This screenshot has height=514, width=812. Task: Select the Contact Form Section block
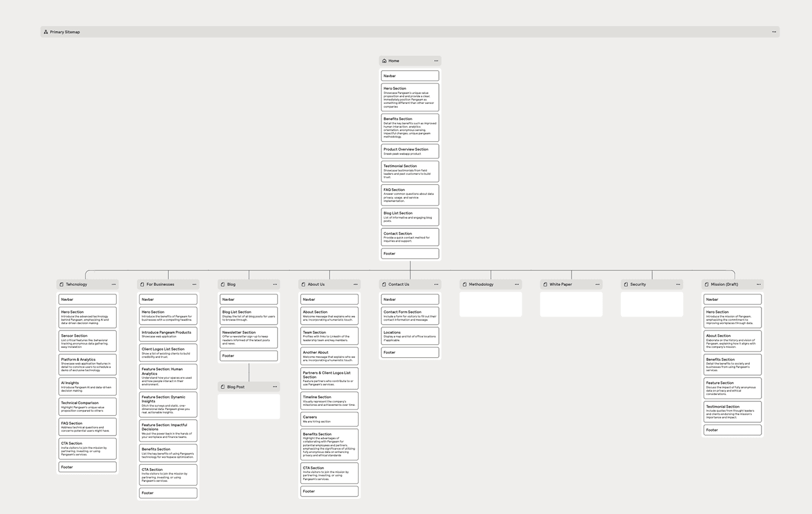point(410,315)
